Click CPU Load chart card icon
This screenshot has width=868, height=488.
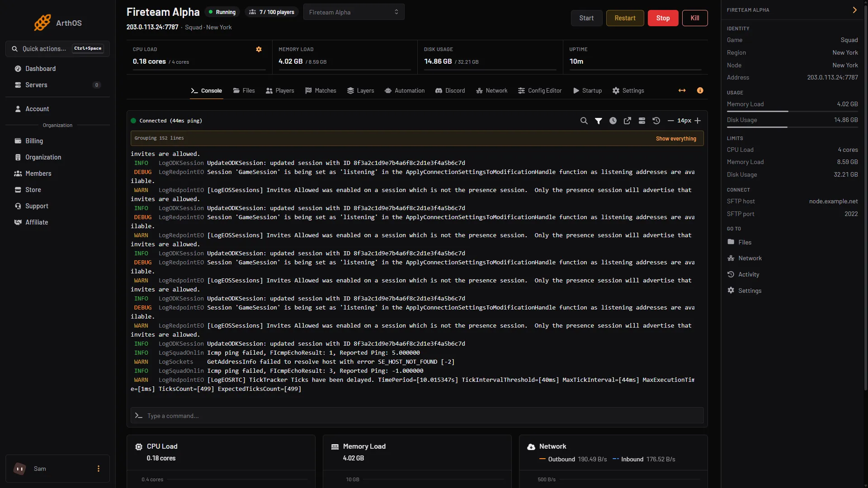pos(139,447)
